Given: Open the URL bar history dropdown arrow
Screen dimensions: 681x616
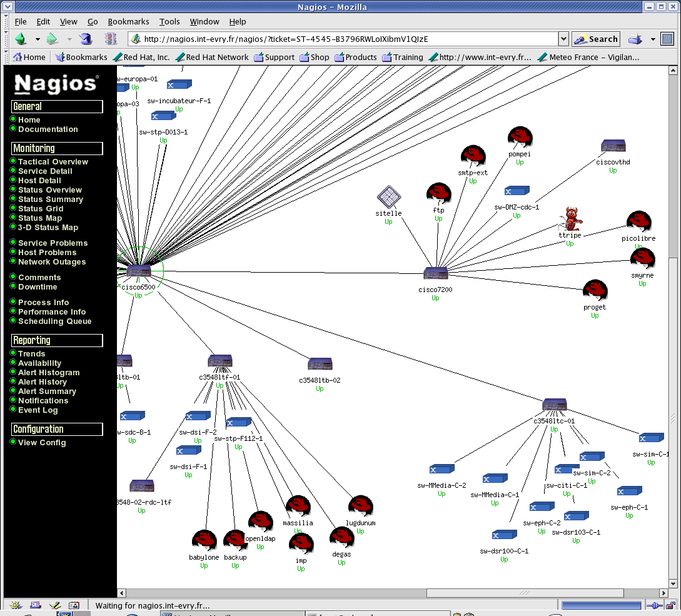Looking at the screenshot, I should 562,38.
